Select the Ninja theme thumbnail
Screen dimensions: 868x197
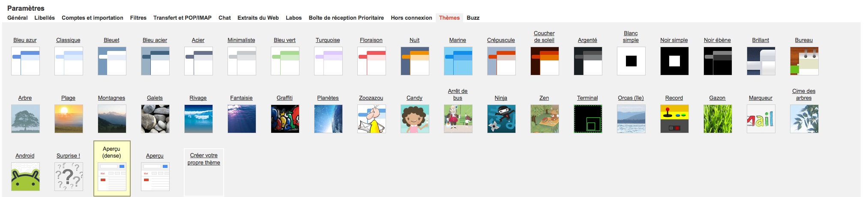pyautogui.click(x=501, y=119)
